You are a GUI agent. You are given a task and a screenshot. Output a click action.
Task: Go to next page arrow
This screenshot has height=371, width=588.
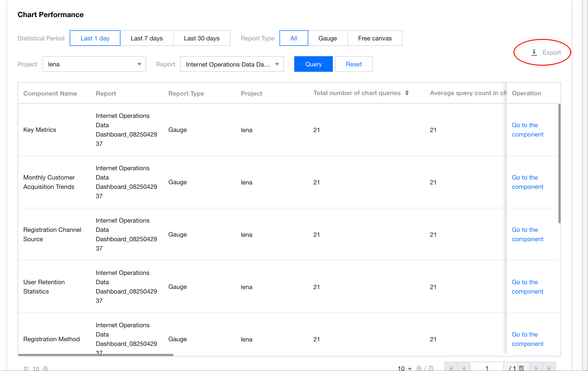(x=536, y=368)
